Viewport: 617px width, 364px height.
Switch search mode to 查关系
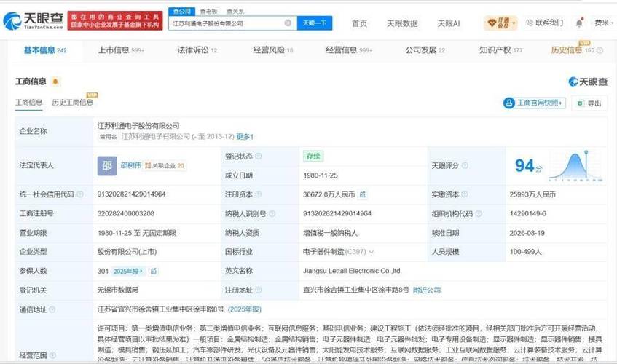(x=235, y=12)
